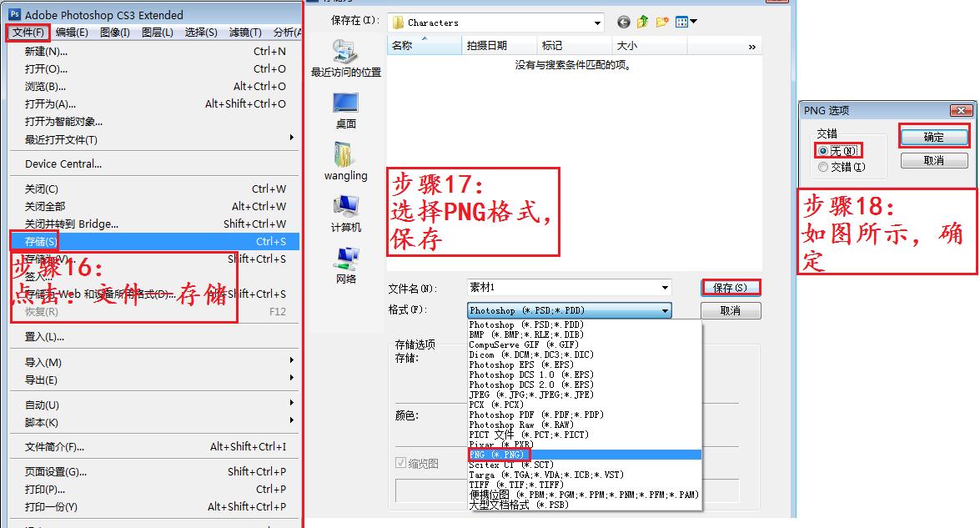The width and height of the screenshot is (980, 528).
Task: Choose 文件简介(F) menu item
Action: (x=155, y=447)
